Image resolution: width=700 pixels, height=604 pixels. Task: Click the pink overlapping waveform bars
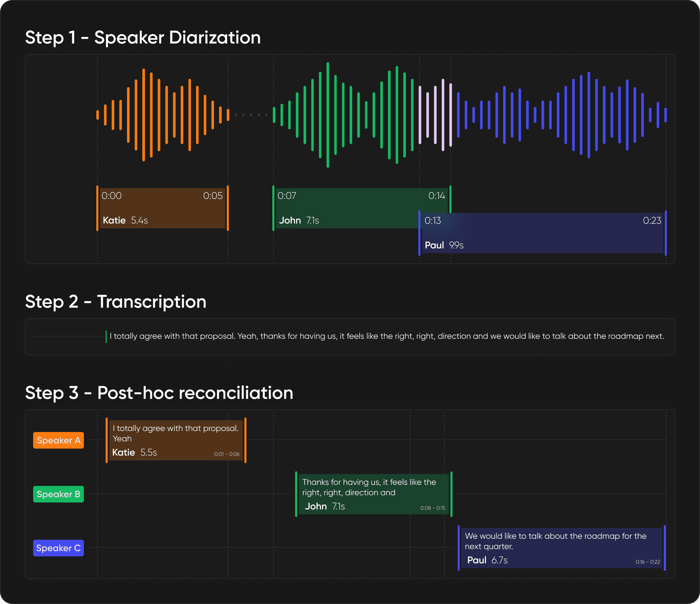pyautogui.click(x=435, y=115)
